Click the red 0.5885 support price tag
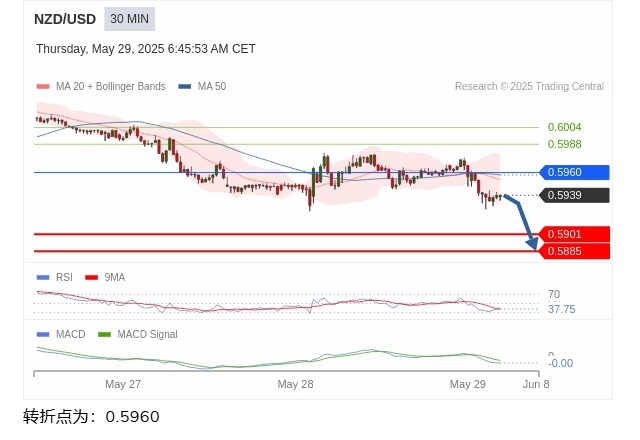640x440 pixels. [x=574, y=251]
